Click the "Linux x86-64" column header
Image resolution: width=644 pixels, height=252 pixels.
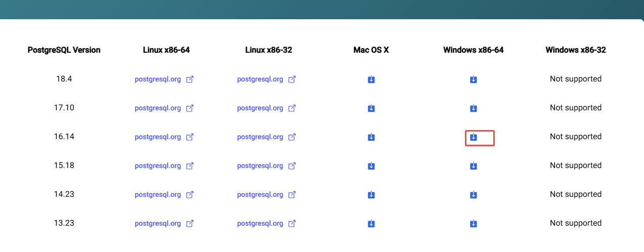(x=166, y=50)
